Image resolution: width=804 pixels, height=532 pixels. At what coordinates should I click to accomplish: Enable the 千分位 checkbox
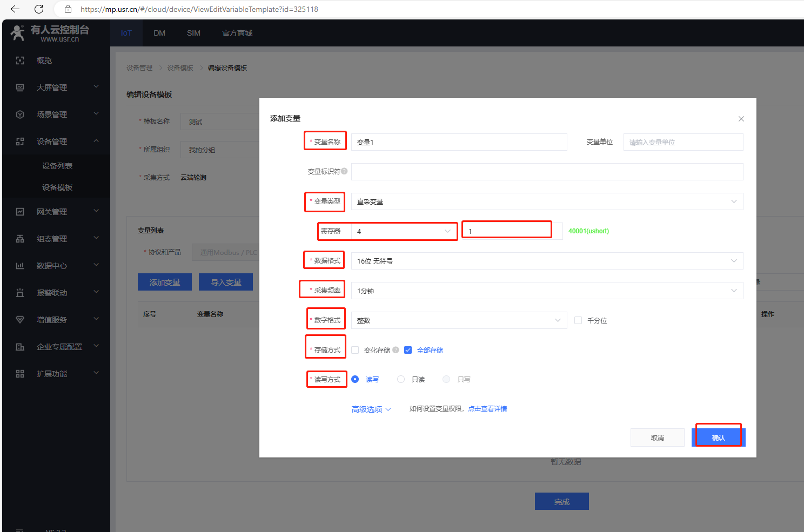578,320
